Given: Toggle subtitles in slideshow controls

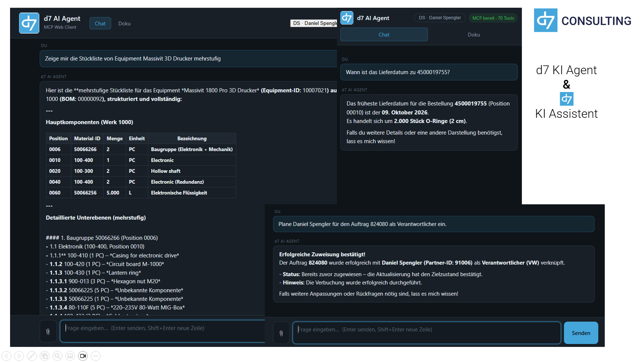Looking at the screenshot, I should [x=70, y=356].
